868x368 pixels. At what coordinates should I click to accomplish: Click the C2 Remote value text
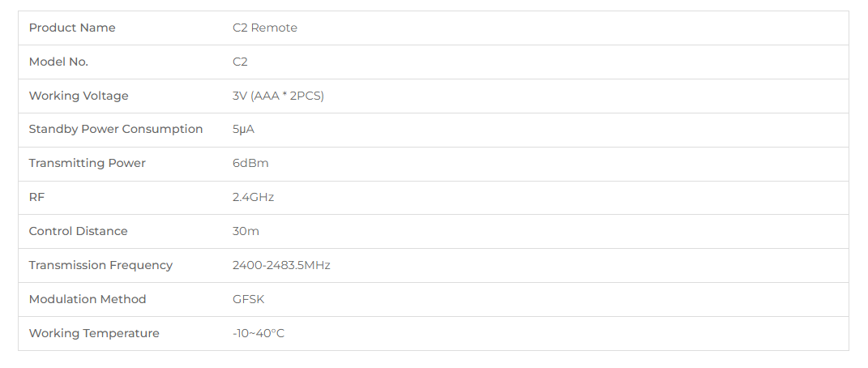264,28
